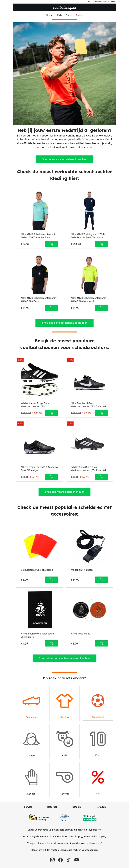The width and height of the screenshot is (129, 868).
Task: Click cart icon for Molten fluit Valkeen
Action: [101, 580]
